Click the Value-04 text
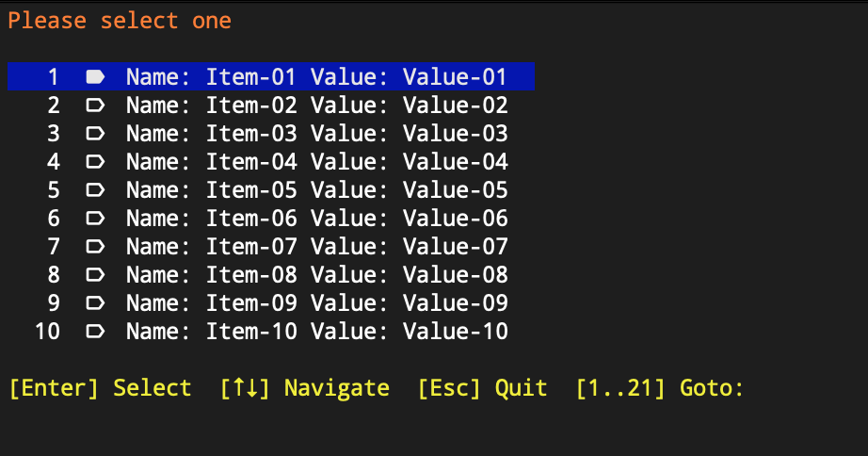This screenshot has width=868, height=456. click(x=455, y=162)
